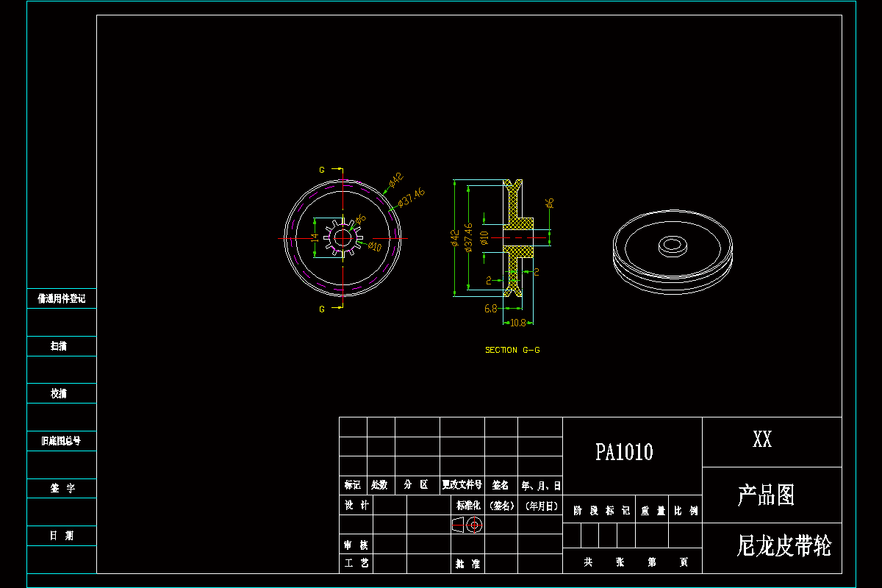Click the toothed hub in the front view
Screen dimensions: 882x588
coord(343,237)
